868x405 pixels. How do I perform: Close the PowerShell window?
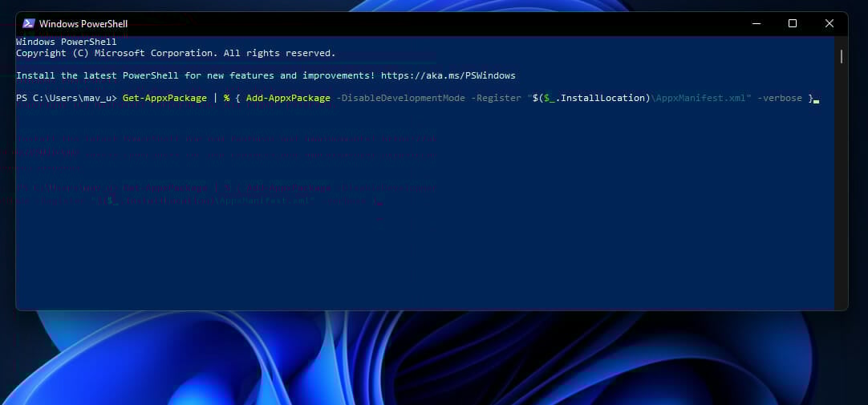pos(829,23)
